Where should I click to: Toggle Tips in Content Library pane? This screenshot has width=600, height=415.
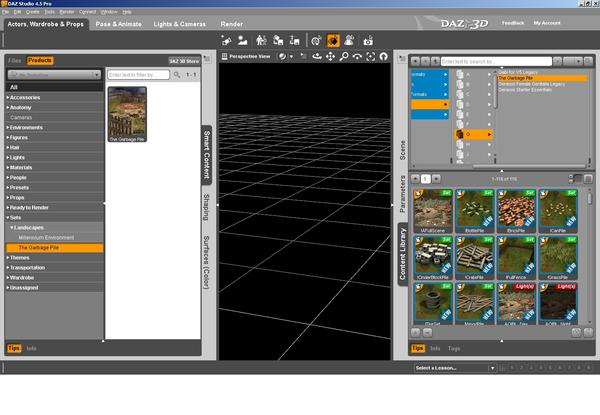(x=417, y=348)
